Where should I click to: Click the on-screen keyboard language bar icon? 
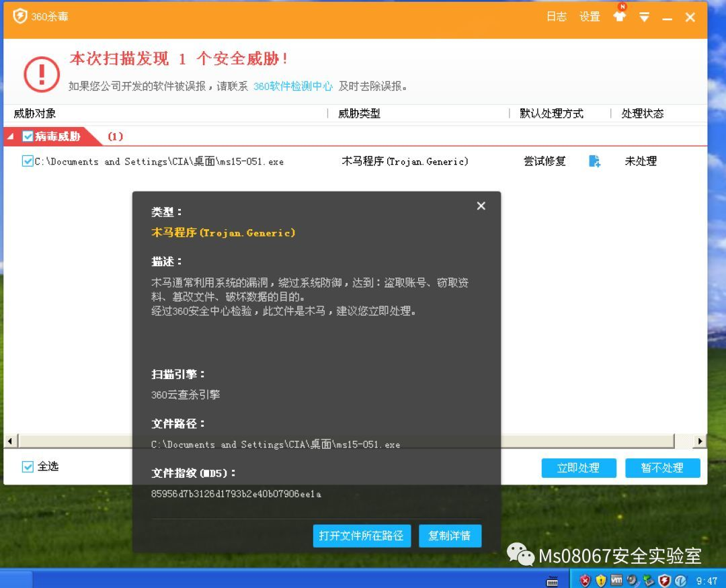tap(552, 581)
